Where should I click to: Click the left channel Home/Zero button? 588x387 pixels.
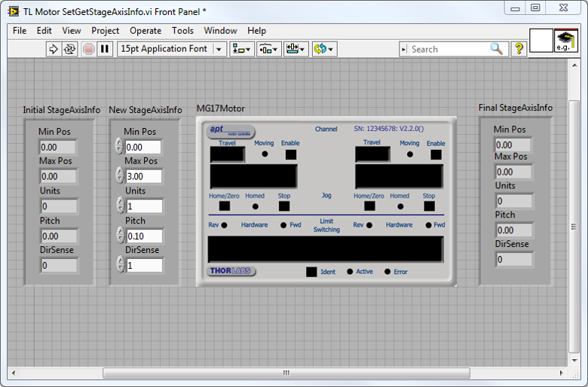pyautogui.click(x=224, y=206)
